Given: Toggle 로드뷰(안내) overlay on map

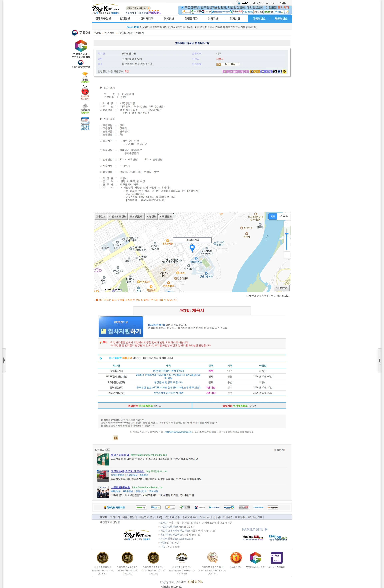Looking at the screenshot, I should click(136, 216).
